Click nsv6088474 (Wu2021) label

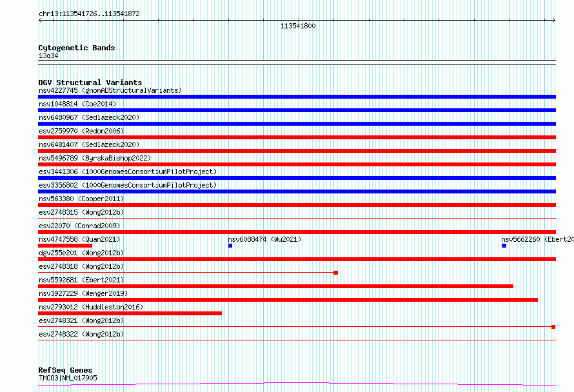[264, 239]
